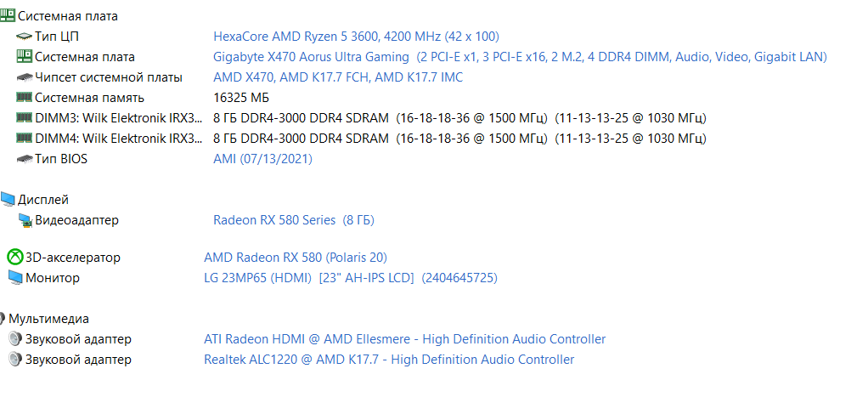The height and width of the screenshot is (397, 868).
Task: Select the Multimedia section header
Action: click(x=48, y=319)
